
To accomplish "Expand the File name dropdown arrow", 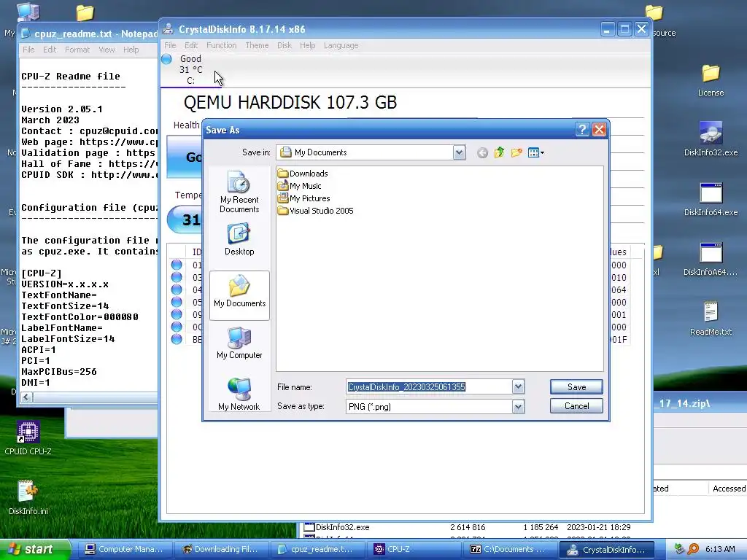I will (519, 386).
